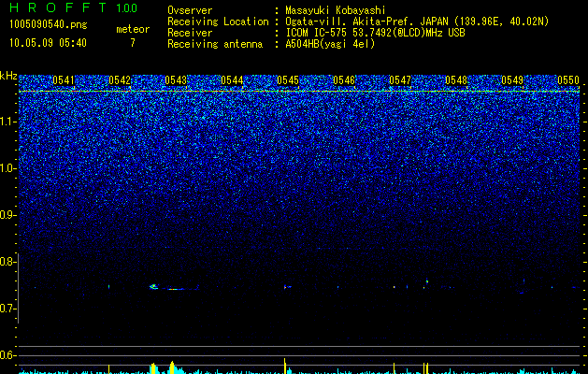
Task: Click the 'meteor' label
Action: (x=133, y=29)
